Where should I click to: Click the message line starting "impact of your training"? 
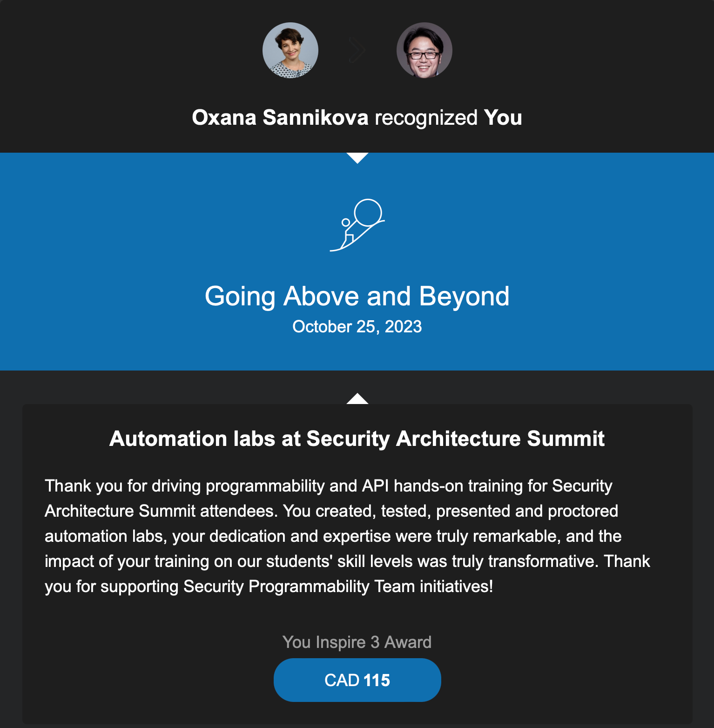coord(347,561)
